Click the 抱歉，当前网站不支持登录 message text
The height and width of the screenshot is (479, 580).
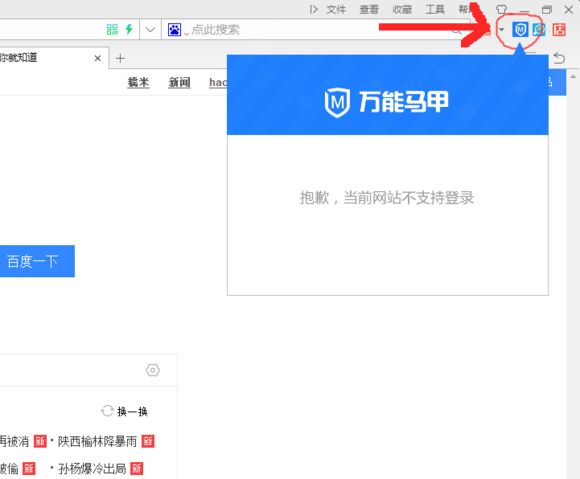pyautogui.click(x=387, y=198)
